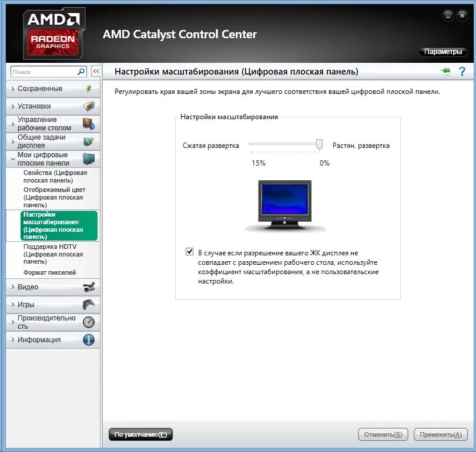Open Формат пикселей item

(49, 272)
